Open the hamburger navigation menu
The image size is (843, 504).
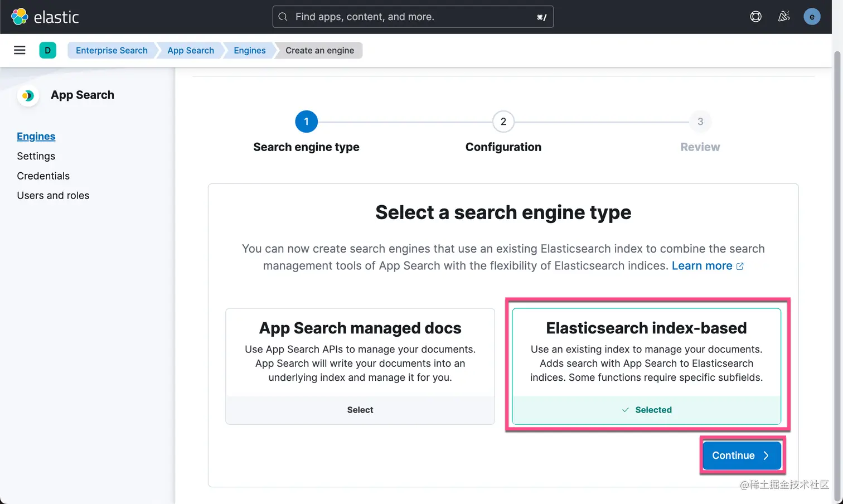20,50
